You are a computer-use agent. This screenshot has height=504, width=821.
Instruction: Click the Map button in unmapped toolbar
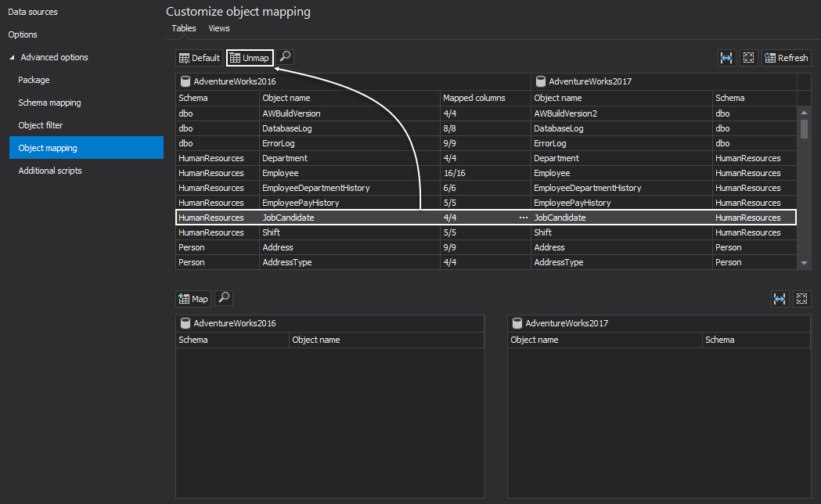pyautogui.click(x=193, y=298)
